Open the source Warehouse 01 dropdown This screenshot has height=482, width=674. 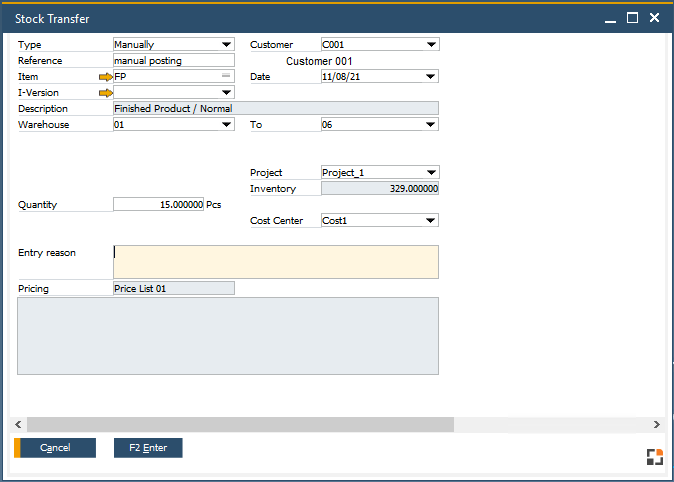tap(227, 125)
